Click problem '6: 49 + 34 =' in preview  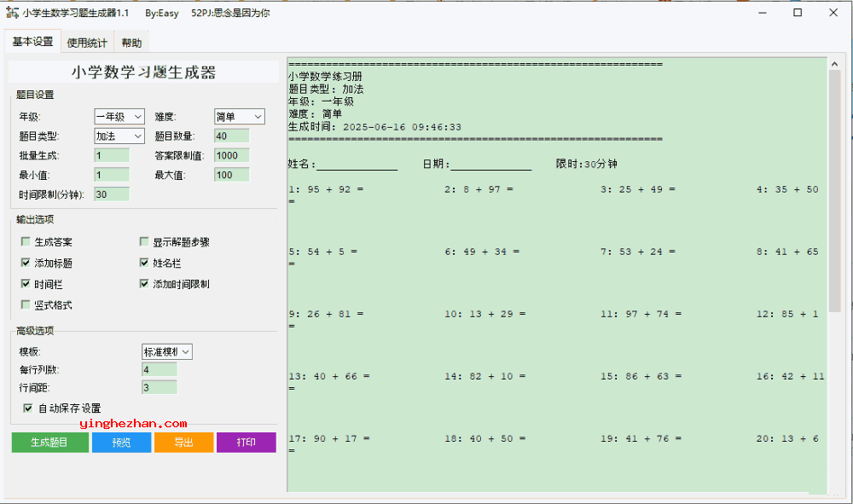click(x=482, y=252)
